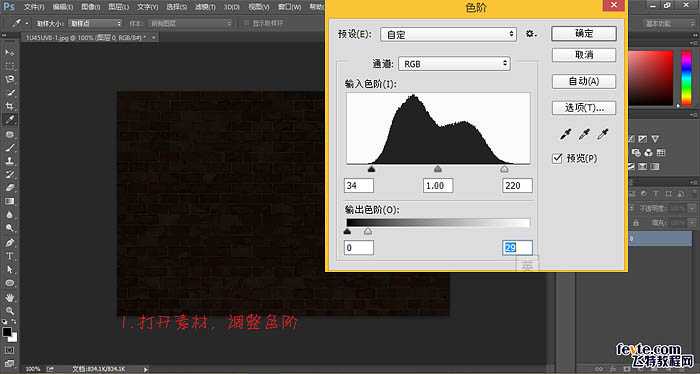Click the input shadow slider triangle under histogram
This screenshot has height=374, width=700.
tap(371, 169)
